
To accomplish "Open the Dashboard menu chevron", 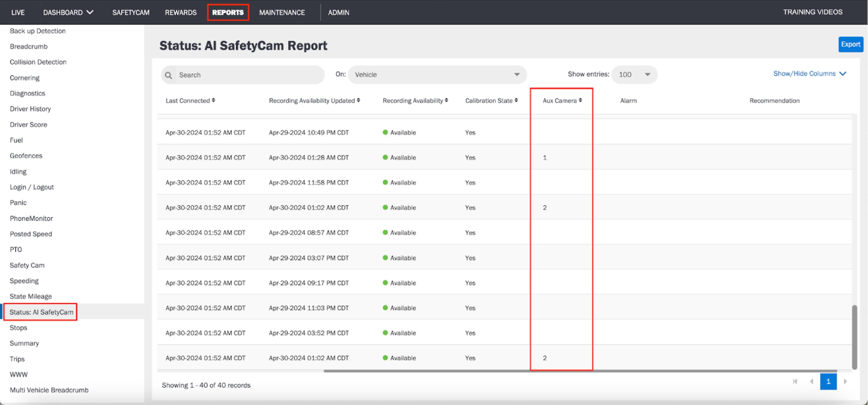I will pyautogui.click(x=90, y=12).
